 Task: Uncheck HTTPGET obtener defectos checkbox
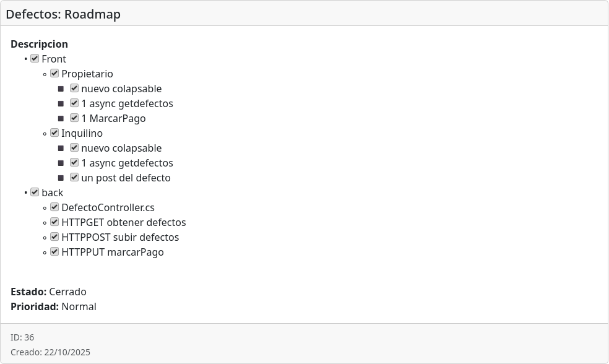(54, 222)
